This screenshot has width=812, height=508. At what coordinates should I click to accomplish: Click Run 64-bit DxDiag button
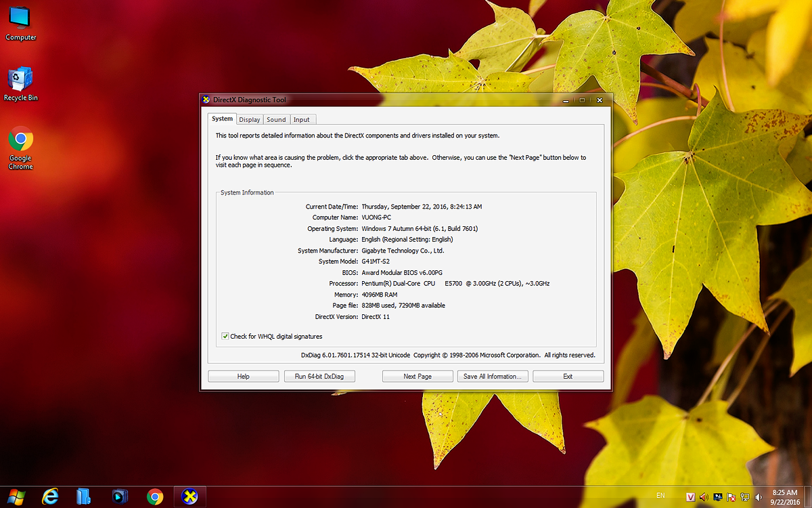coord(319,377)
